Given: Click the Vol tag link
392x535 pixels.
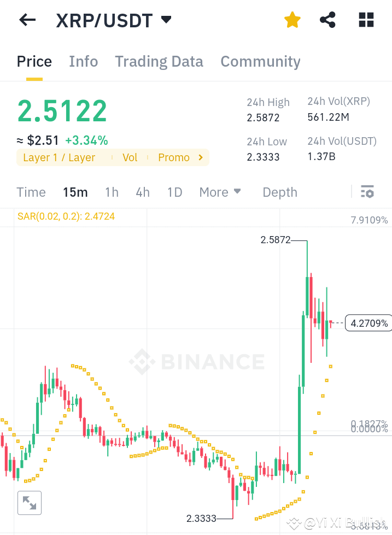Looking at the screenshot, I should 130,157.
